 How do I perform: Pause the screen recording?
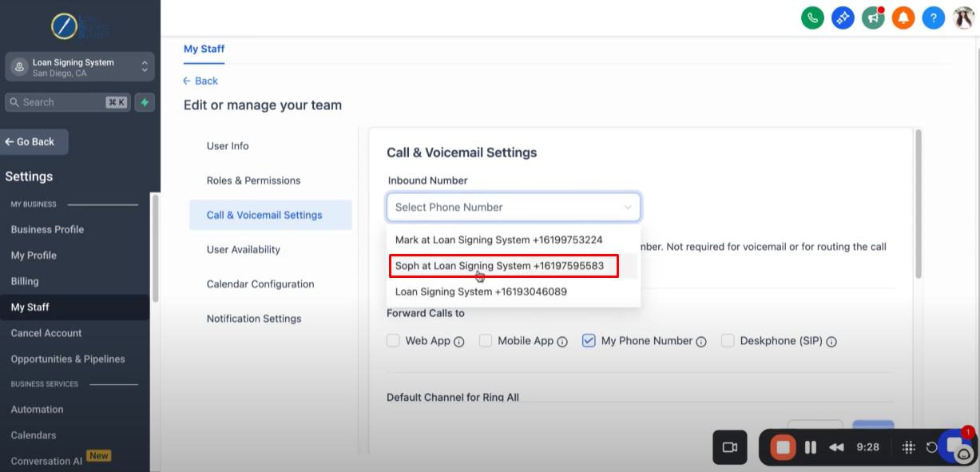pyautogui.click(x=811, y=447)
